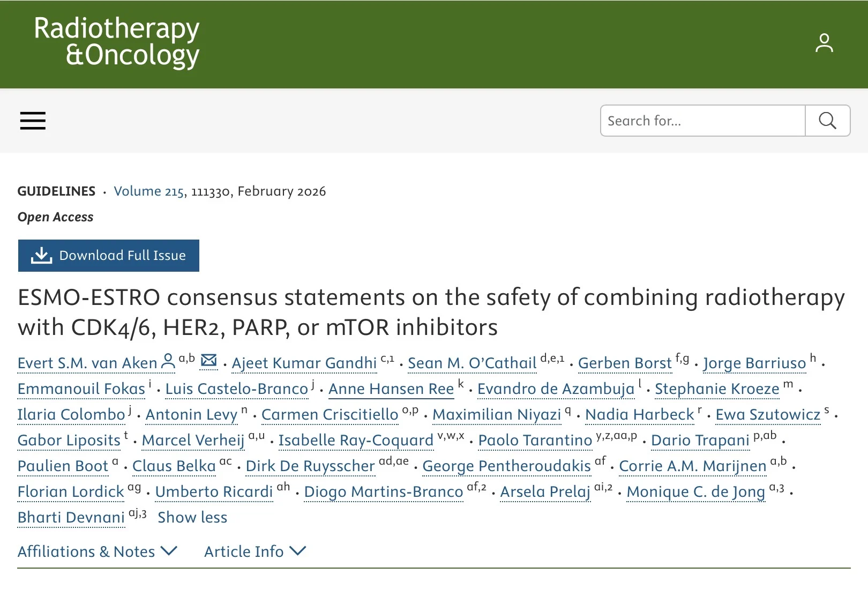This screenshot has width=868, height=589.
Task: Open author Ajeet Kumar Gandhi's profile
Action: 304,363
